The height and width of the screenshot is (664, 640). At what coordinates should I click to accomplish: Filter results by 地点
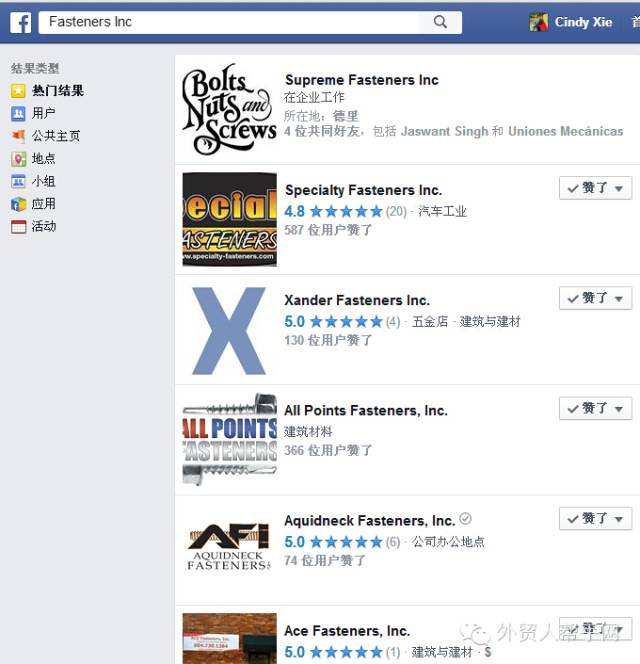(44, 158)
